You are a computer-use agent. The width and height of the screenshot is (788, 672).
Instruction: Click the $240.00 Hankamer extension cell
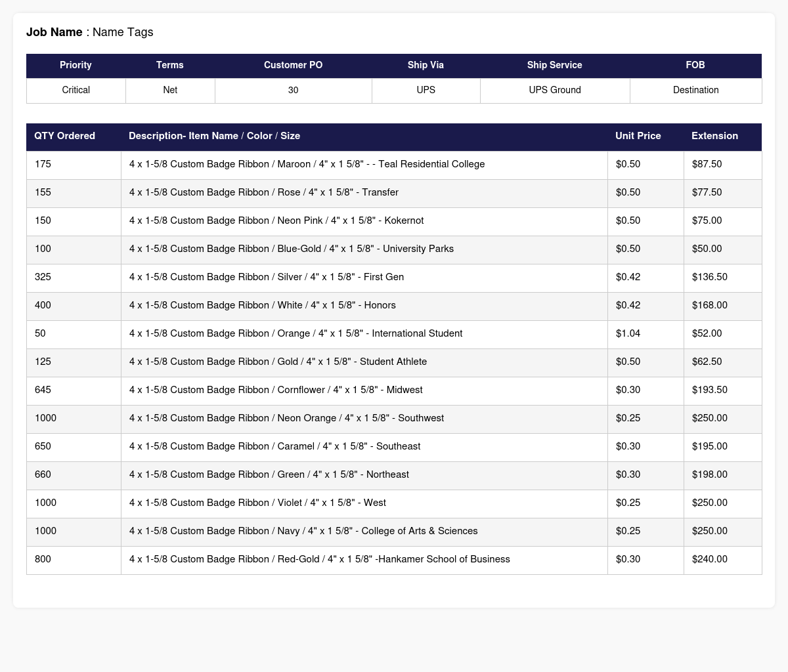click(723, 560)
